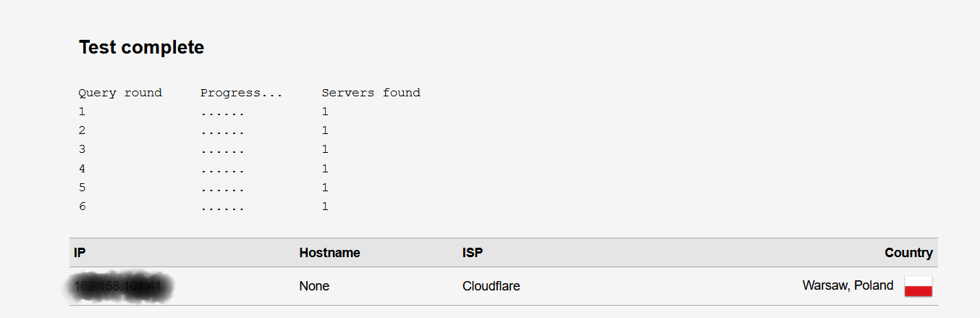Click the Warsaw, Poland location text
The height and width of the screenshot is (318, 980).
click(x=848, y=285)
